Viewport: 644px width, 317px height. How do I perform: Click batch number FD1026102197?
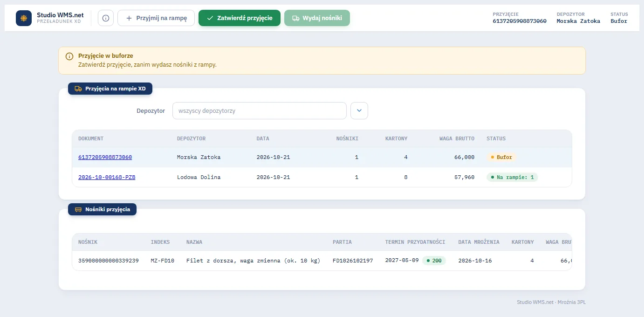click(353, 261)
